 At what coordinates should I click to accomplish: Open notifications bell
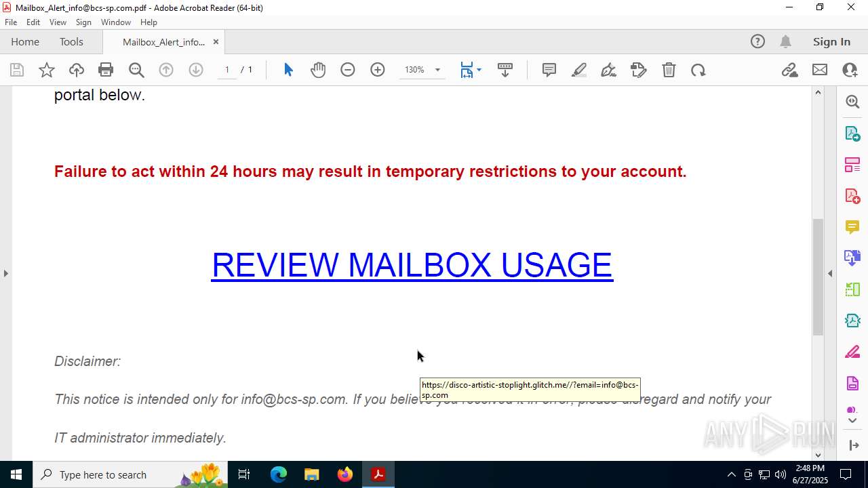(x=785, y=42)
